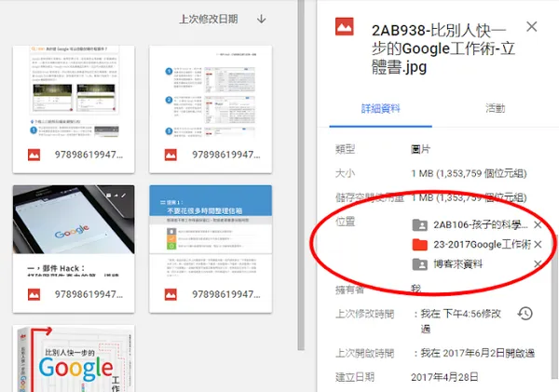Switch to the 詳細資料 tab
Viewport: 559px width, 392px height.
click(381, 108)
